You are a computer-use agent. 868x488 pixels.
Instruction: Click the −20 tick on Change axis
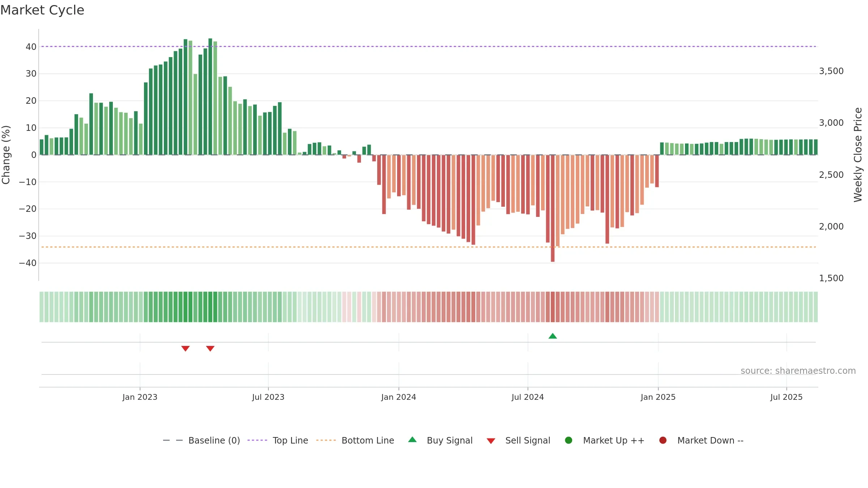pos(28,209)
